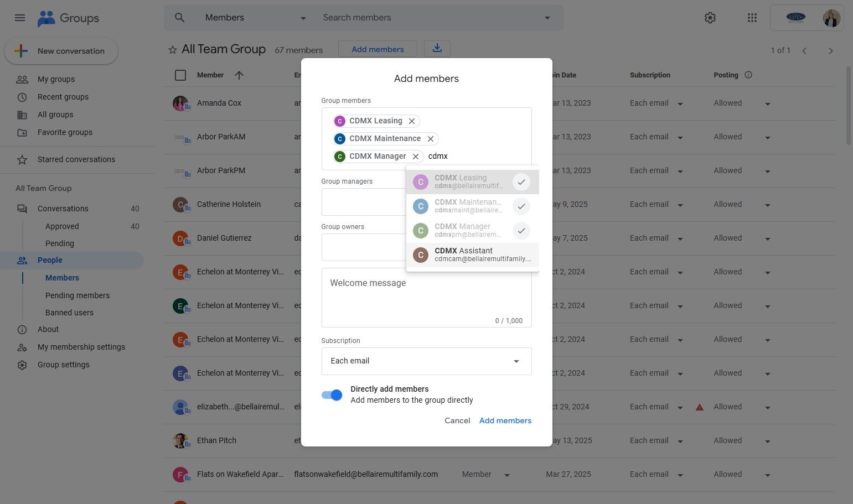
Task: Click Add members button in page header
Action: pyautogui.click(x=378, y=49)
